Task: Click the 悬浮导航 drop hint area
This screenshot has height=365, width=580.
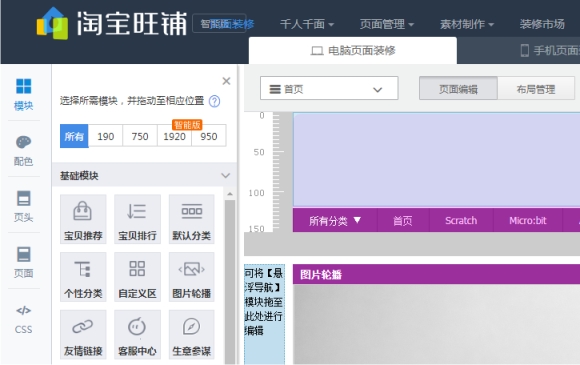Action: [x=264, y=314]
